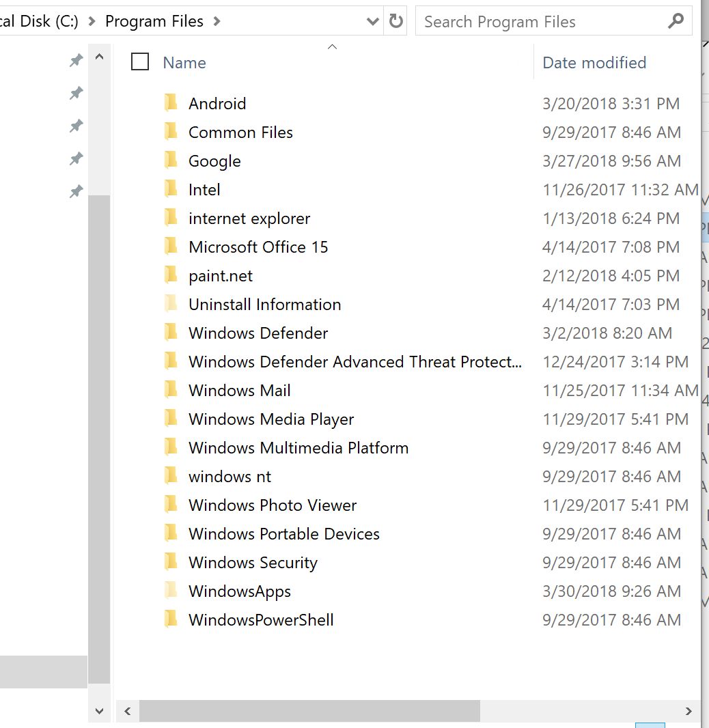Click the Google folder icon

pyautogui.click(x=171, y=160)
